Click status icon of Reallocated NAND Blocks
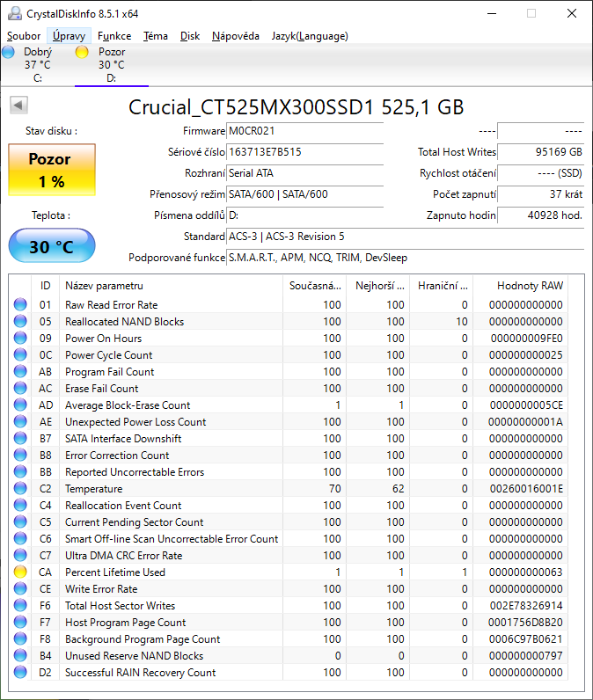593x700 pixels. pyautogui.click(x=20, y=321)
